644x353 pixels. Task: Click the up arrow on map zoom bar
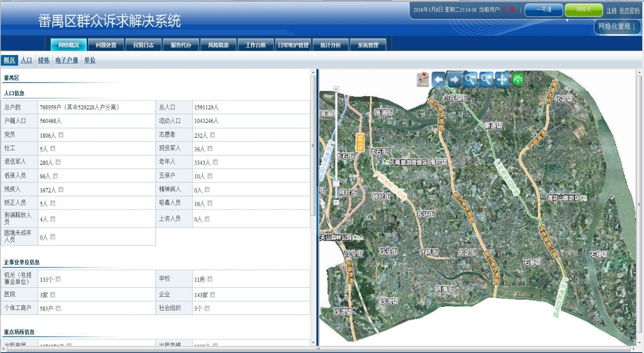click(336, 89)
